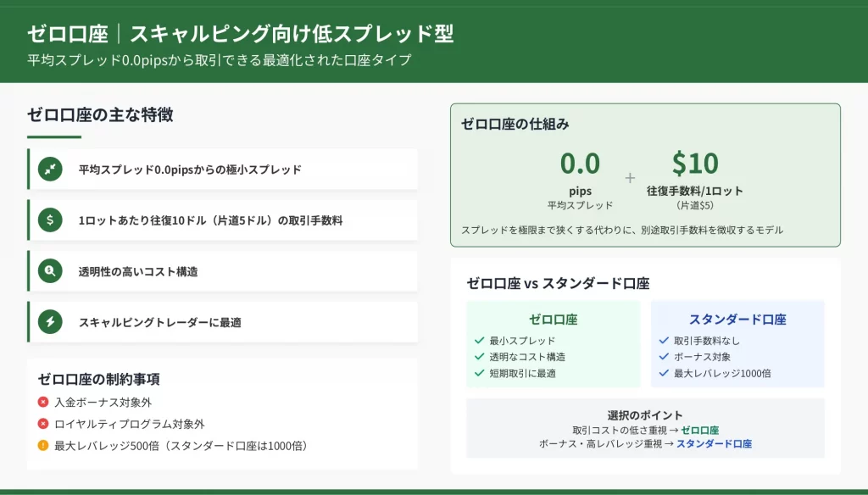The image size is (868, 495).
Task: Click the blue checkmark beside ボーナス対象
Action: 664,357
